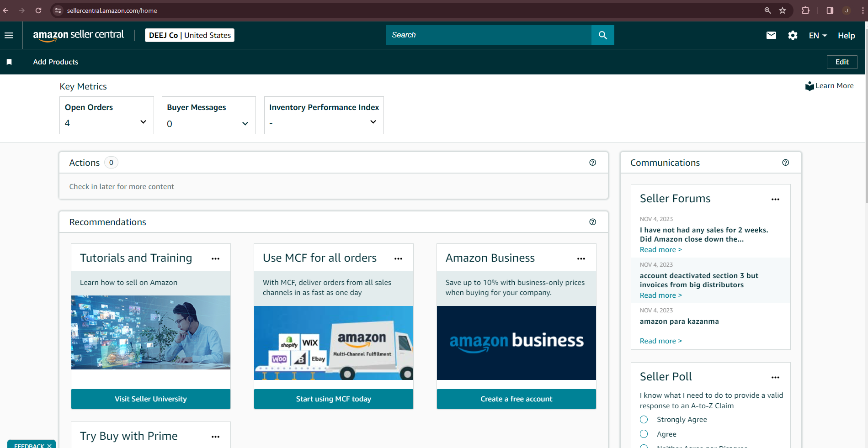
Task: Click the search magnifier button
Action: click(602, 35)
